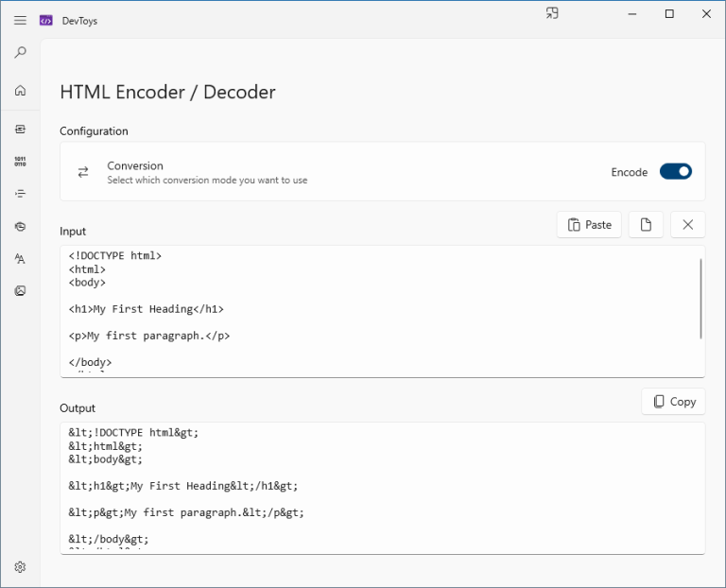The width and height of the screenshot is (726, 588).
Task: Open the hamburger navigation menu
Action: pyautogui.click(x=20, y=21)
